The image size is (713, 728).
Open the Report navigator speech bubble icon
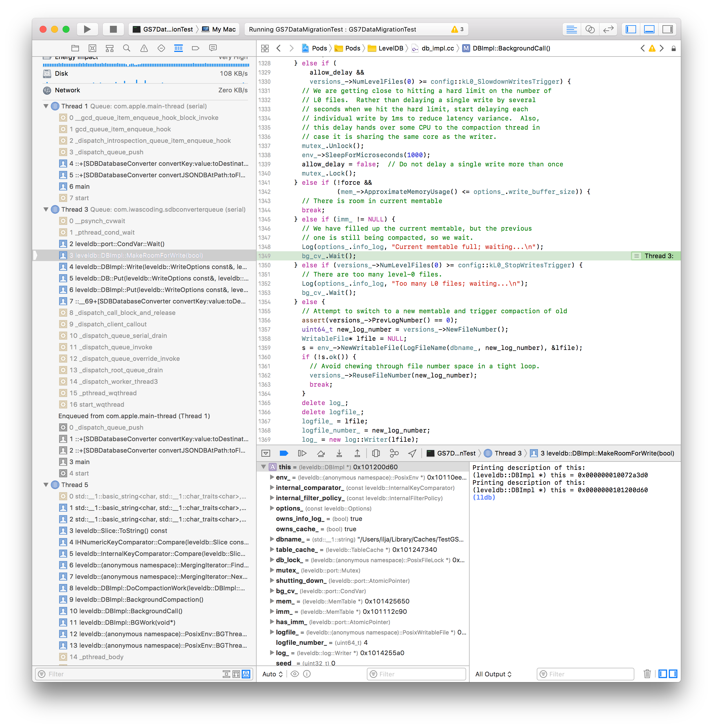[x=213, y=48]
